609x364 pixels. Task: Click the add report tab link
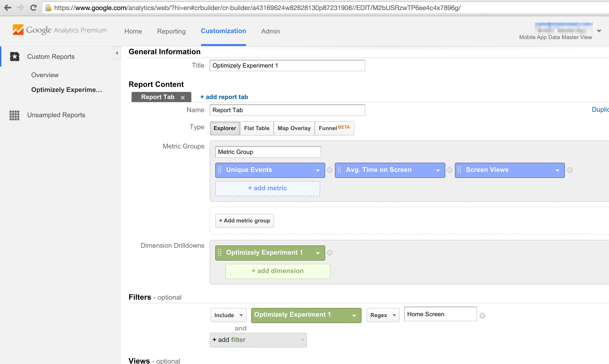(224, 97)
